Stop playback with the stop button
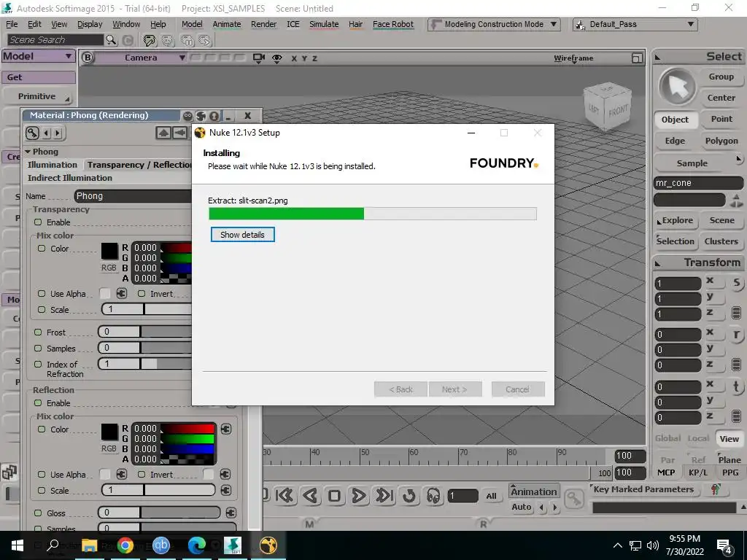Viewport: 747px width, 560px height. (334, 496)
